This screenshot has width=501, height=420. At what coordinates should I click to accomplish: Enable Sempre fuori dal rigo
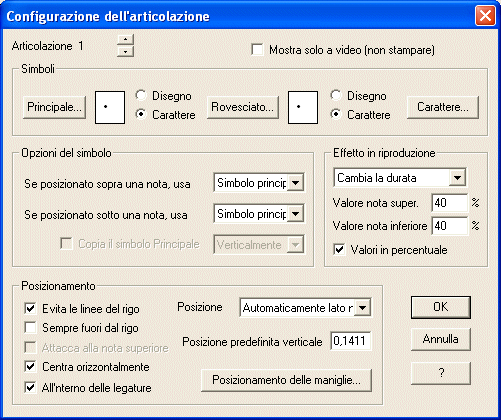coord(30,328)
